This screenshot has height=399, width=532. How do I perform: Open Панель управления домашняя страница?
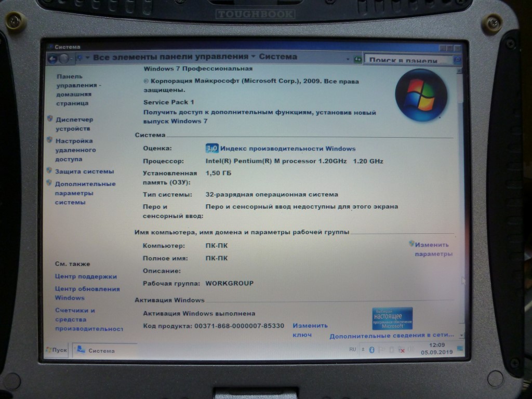click(x=79, y=89)
